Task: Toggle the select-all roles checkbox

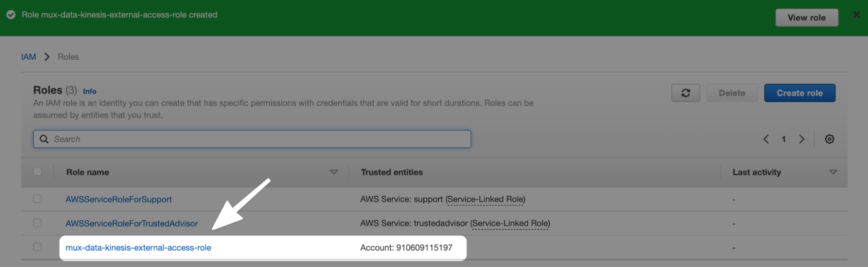Action: coord(37,171)
